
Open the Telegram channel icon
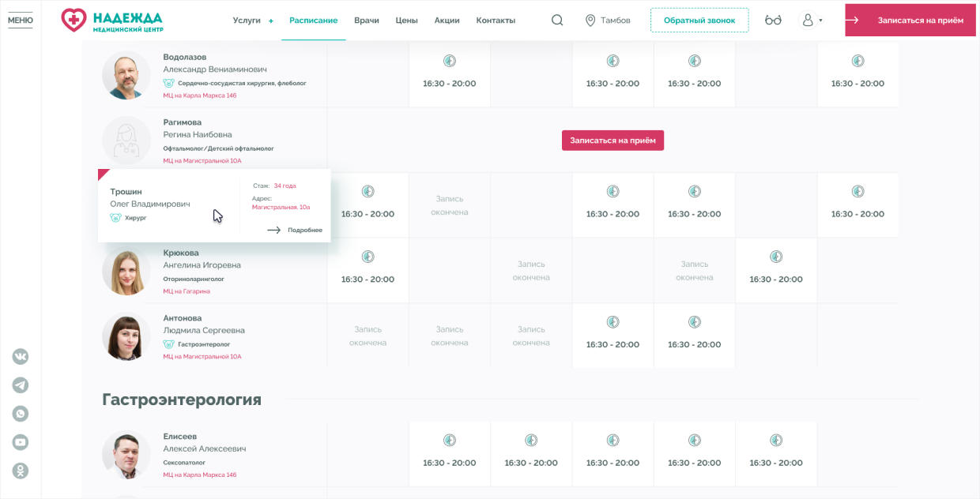[x=21, y=385]
